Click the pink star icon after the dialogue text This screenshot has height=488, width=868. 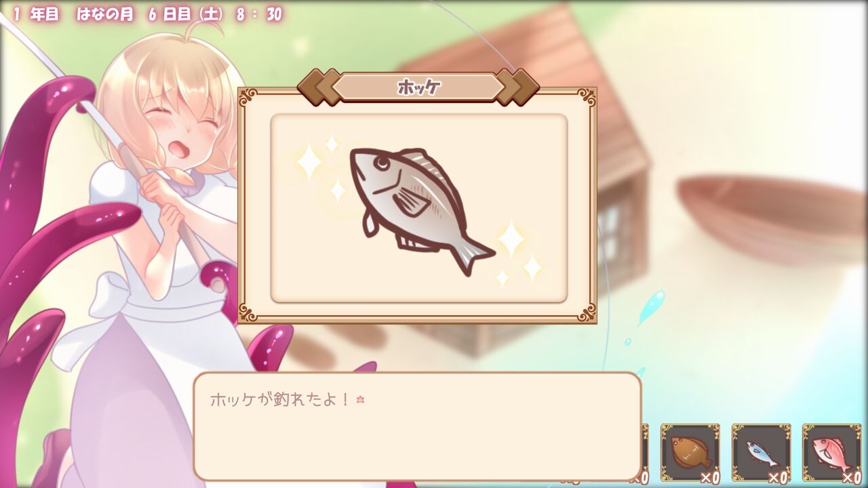pos(360,400)
